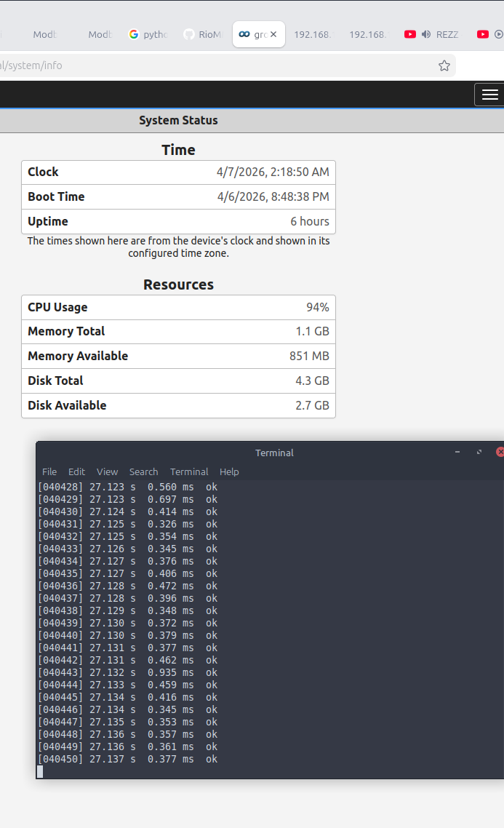
Task: Click the URL address bar field
Action: pyautogui.click(x=218, y=65)
